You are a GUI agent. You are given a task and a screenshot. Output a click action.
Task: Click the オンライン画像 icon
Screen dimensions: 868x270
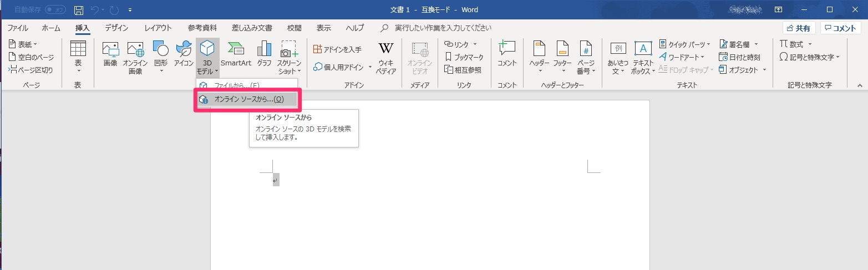pos(135,58)
